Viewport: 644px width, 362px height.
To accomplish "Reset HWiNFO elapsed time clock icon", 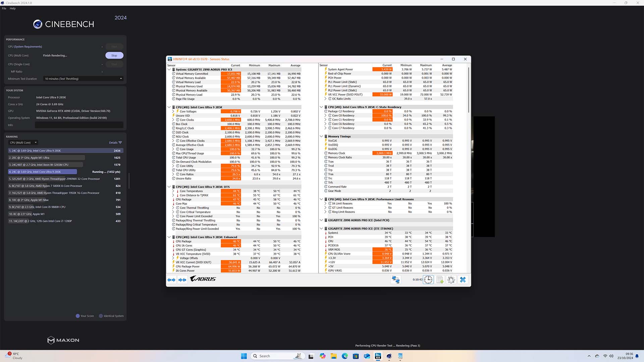I will tap(428, 280).
